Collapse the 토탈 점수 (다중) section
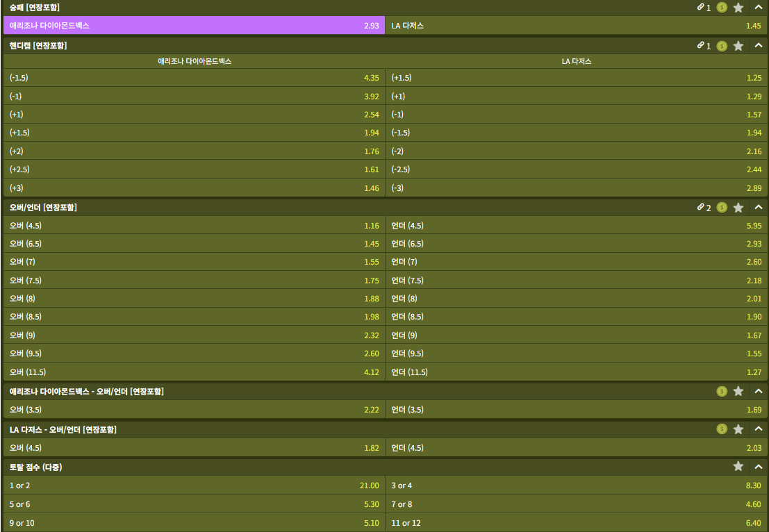This screenshot has height=532, width=769. [758, 466]
